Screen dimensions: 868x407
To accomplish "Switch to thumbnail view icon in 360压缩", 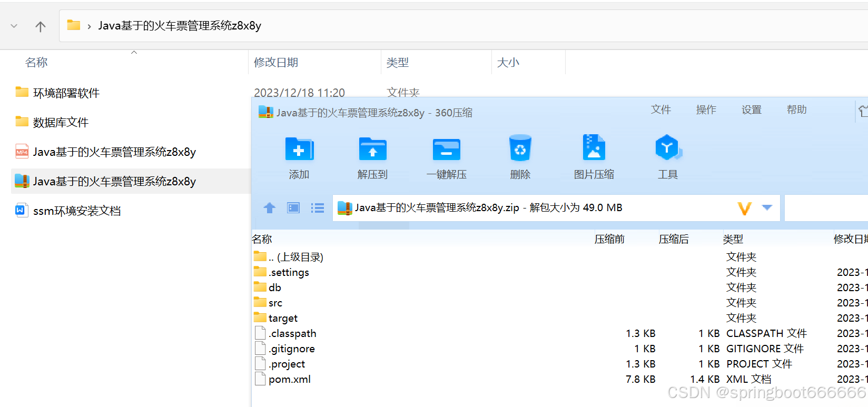I will pyautogui.click(x=293, y=208).
